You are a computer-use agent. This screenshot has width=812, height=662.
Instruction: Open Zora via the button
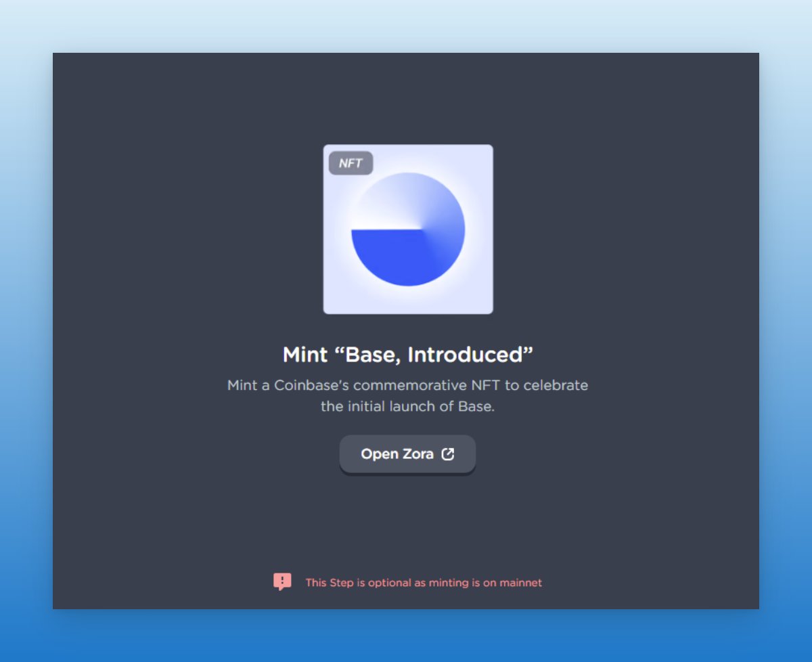tap(407, 454)
